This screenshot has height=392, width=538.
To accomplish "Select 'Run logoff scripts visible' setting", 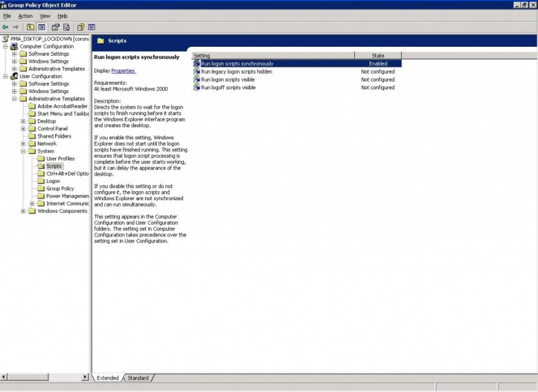I will pyautogui.click(x=228, y=87).
